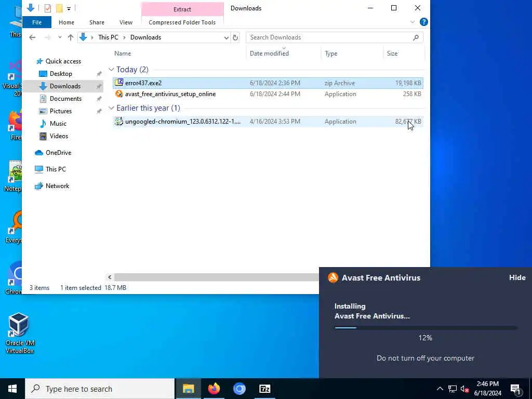Switch to the Home ribbon tab
Screen dimensions: 532x399
(66, 22)
